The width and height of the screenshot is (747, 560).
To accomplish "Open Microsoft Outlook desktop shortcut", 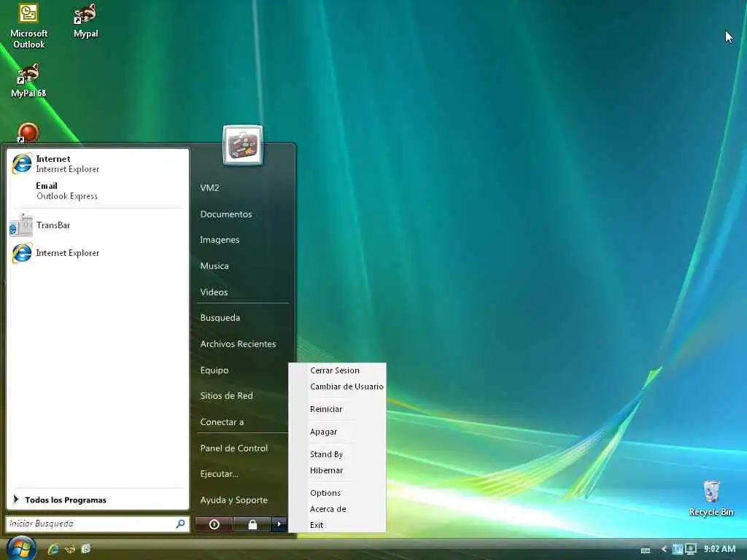I will click(x=28, y=26).
